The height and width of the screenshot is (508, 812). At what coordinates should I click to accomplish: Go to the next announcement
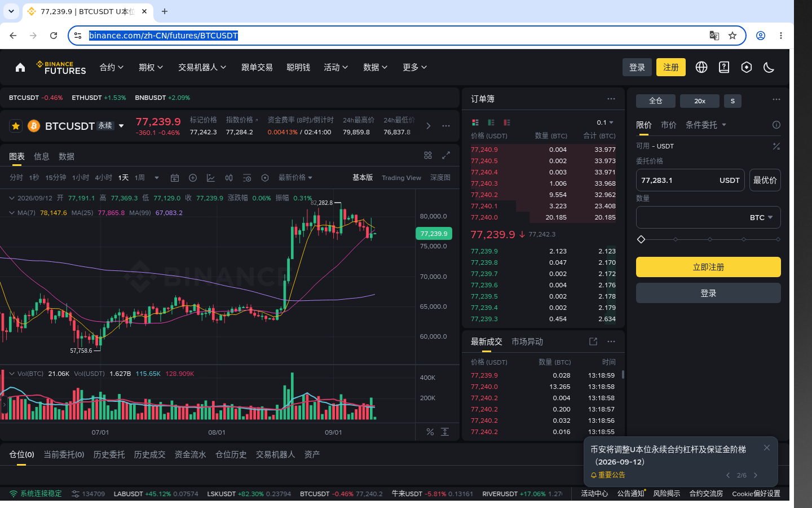[x=756, y=475]
